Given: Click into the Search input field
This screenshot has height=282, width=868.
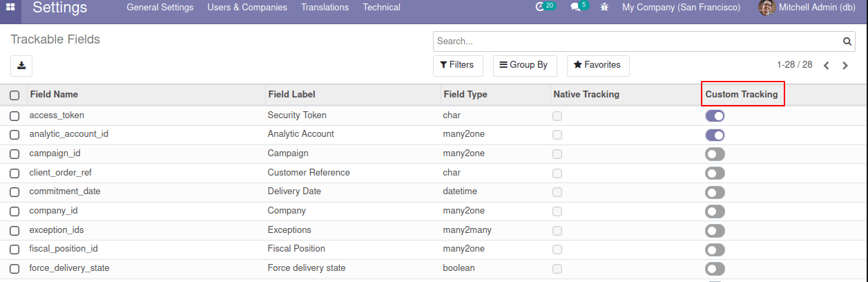Looking at the screenshot, I should [x=635, y=42].
